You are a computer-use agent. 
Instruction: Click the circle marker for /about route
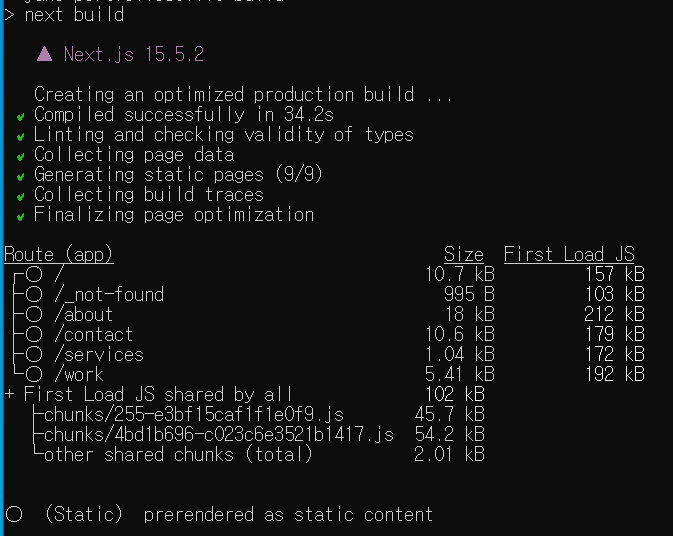point(34,314)
